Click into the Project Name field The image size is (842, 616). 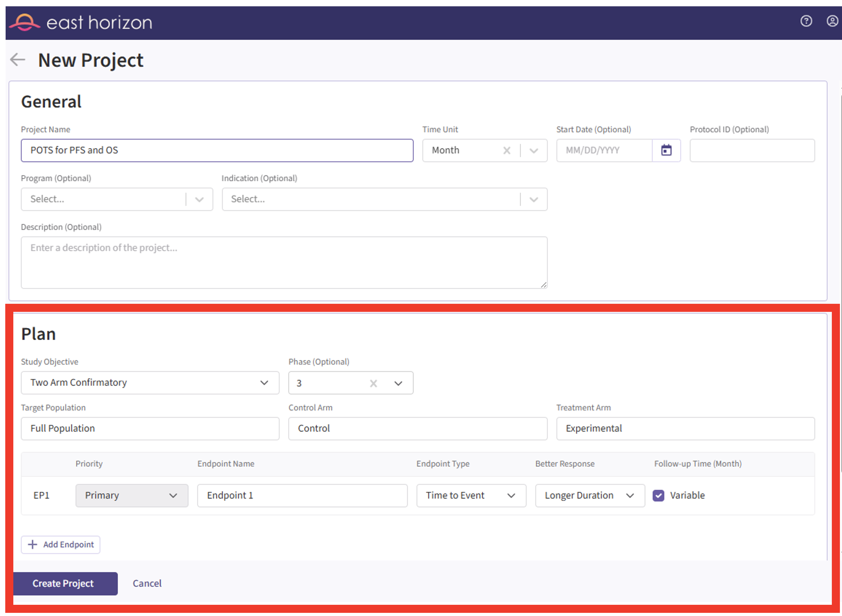pyautogui.click(x=217, y=150)
